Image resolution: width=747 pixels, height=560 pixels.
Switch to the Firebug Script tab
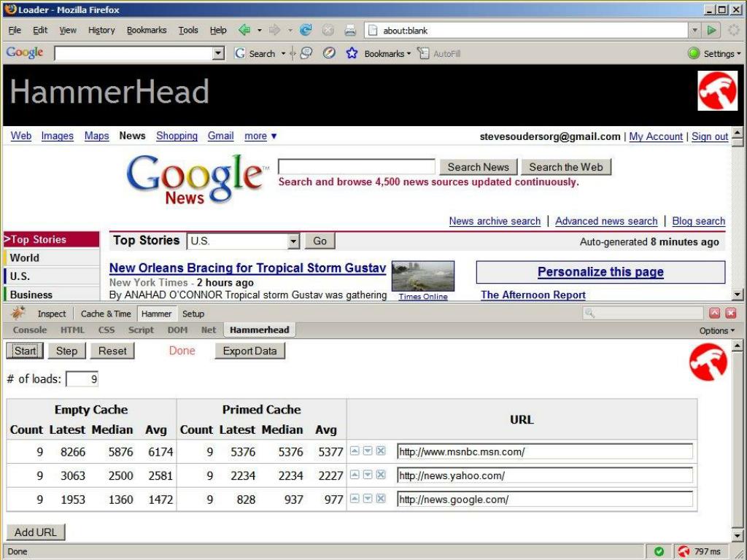click(141, 330)
